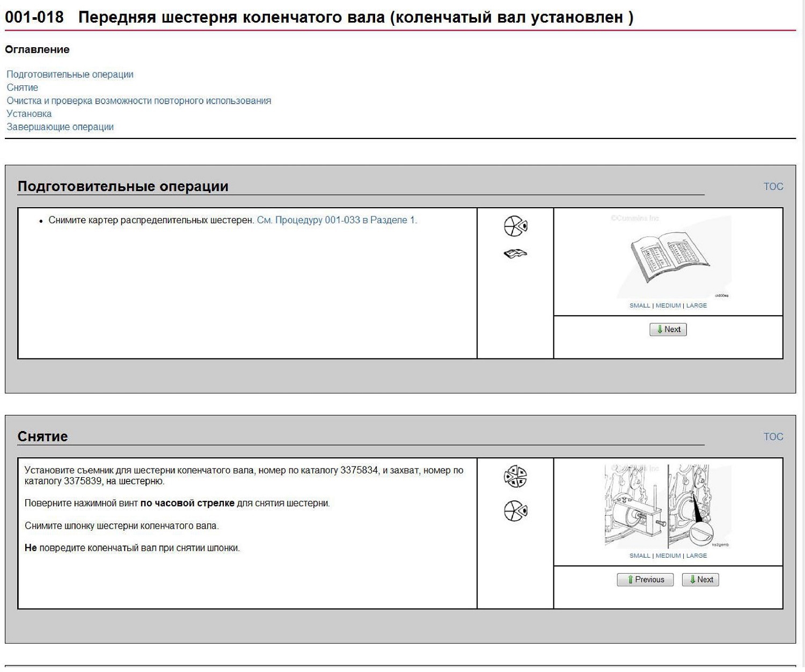Jump to the Снятие contents link
Viewport: 805px width, 672px height.
(x=22, y=87)
